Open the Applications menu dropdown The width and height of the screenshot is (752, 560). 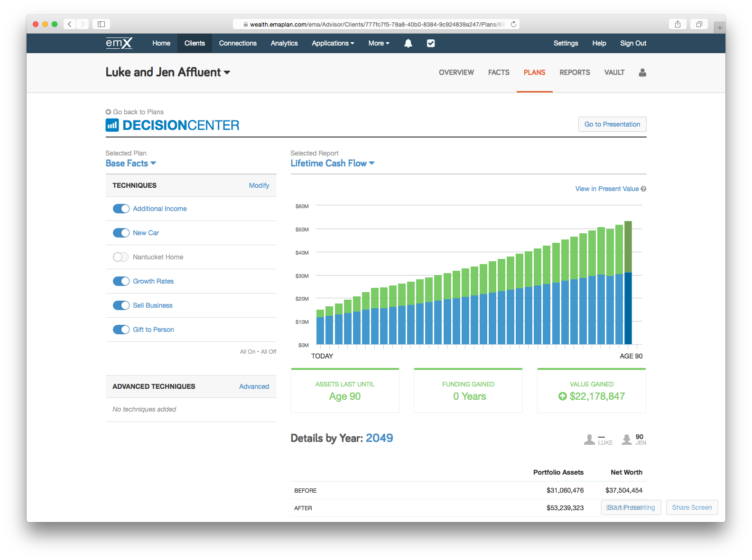[333, 43]
